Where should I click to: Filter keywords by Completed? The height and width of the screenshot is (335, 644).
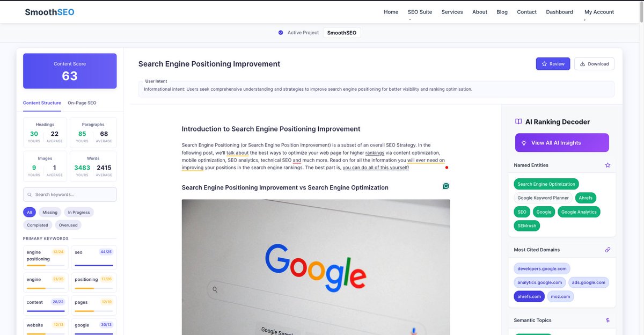tap(38, 225)
